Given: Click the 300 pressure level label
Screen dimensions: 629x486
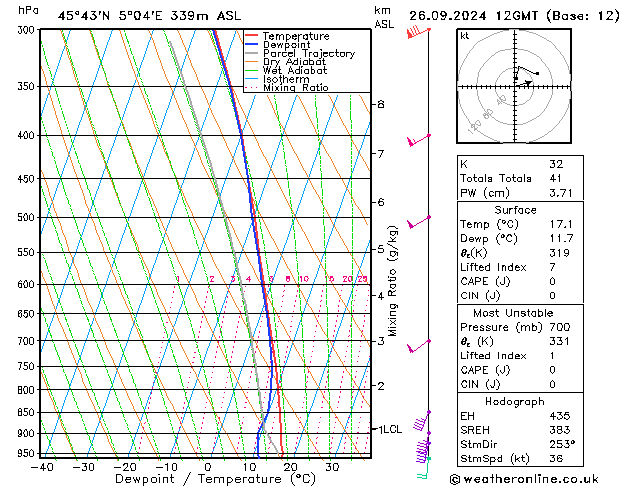Looking at the screenshot, I should [x=28, y=30].
